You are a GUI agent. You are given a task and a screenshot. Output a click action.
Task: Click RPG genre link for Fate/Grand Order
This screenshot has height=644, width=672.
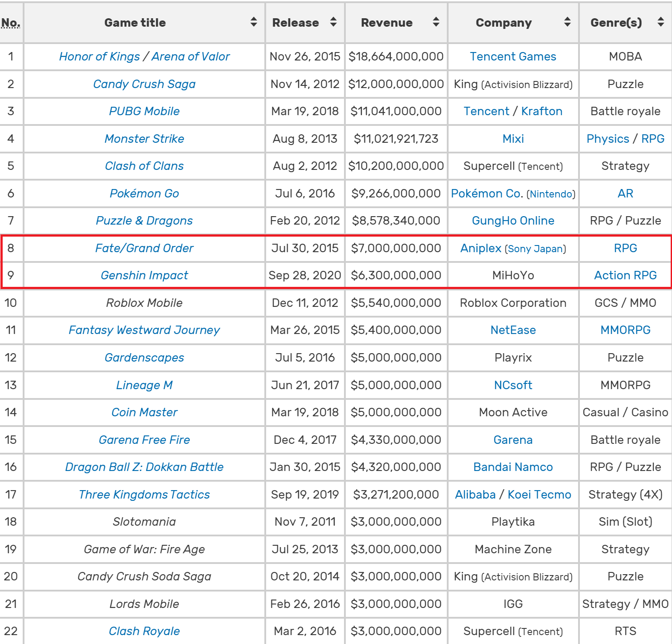(x=625, y=248)
